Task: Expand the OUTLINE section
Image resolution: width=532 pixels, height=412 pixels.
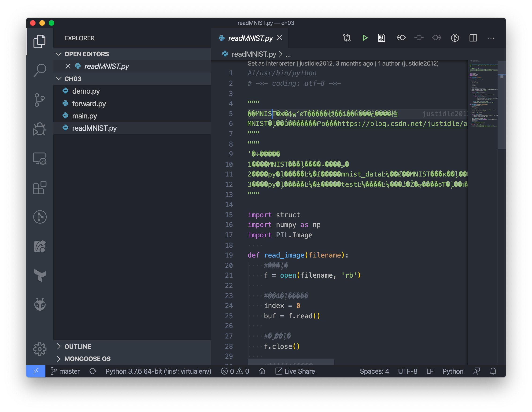Action: [78, 346]
